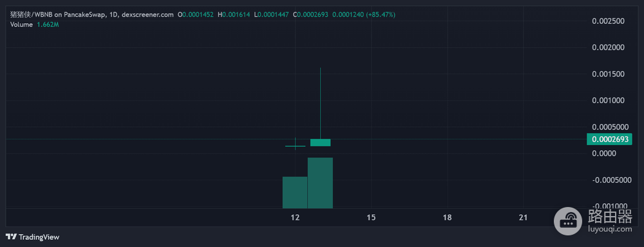Select the shorter volume bar
This screenshot has height=247, width=644.
295,192
